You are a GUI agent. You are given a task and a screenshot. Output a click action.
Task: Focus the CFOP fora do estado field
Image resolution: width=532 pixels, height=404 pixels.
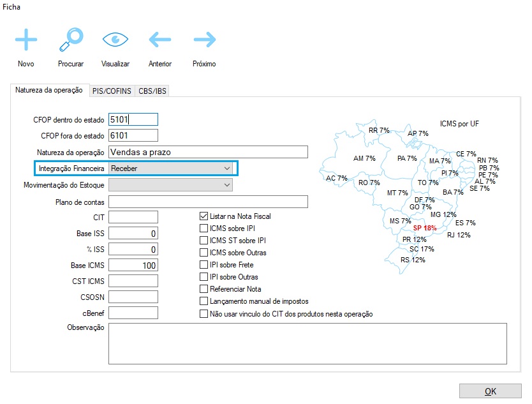[x=133, y=135]
